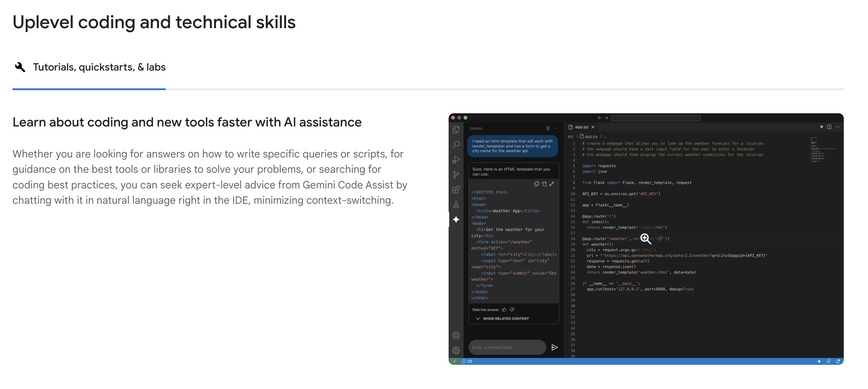Give thumbs up to the answer
This screenshot has width=868, height=389.
(504, 310)
